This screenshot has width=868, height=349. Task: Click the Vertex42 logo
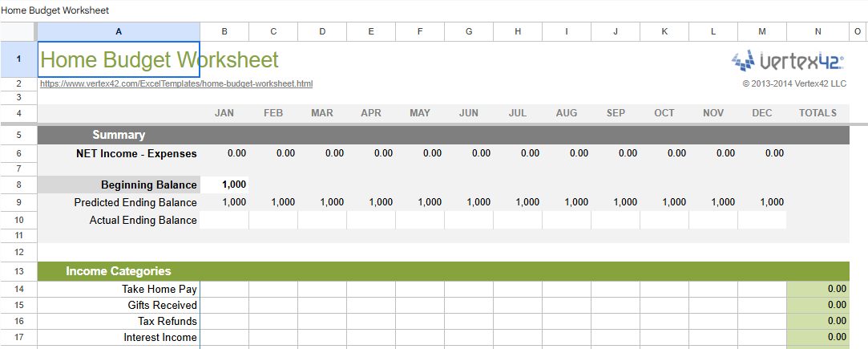(789, 61)
